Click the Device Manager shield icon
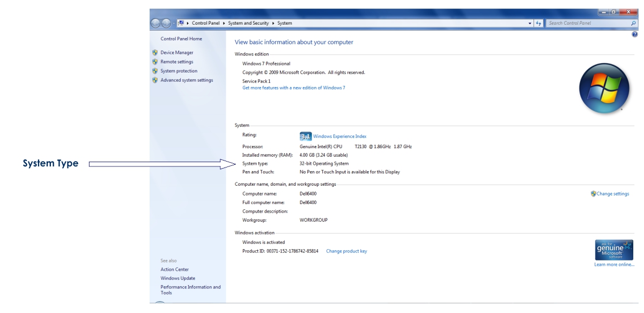Image resolution: width=644 pixels, height=313 pixels. coord(156,53)
